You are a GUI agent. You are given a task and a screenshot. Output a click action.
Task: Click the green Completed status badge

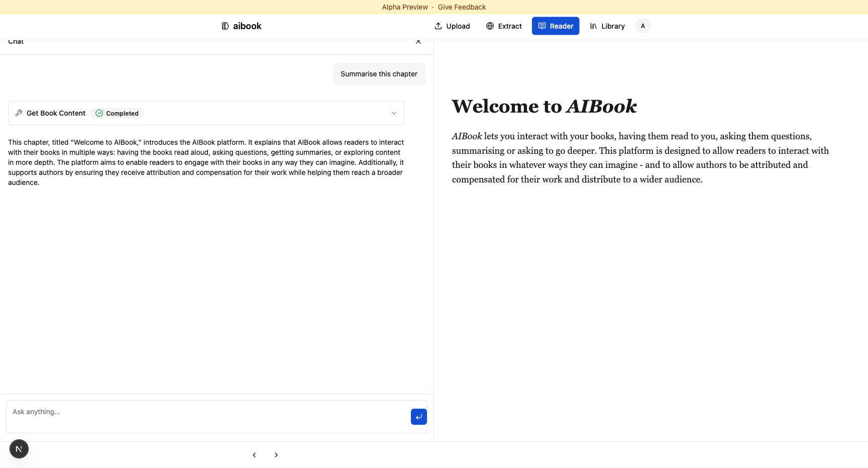tap(118, 114)
